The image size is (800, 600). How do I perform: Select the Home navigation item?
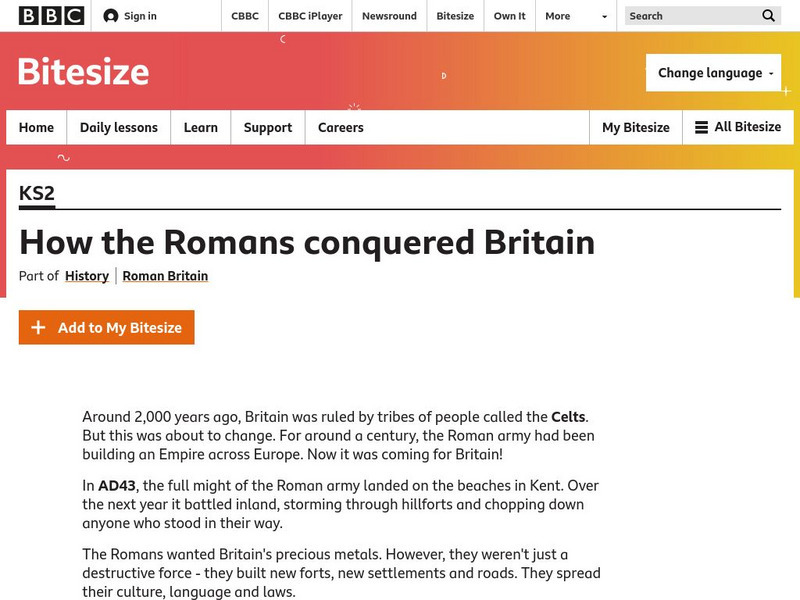pos(36,127)
